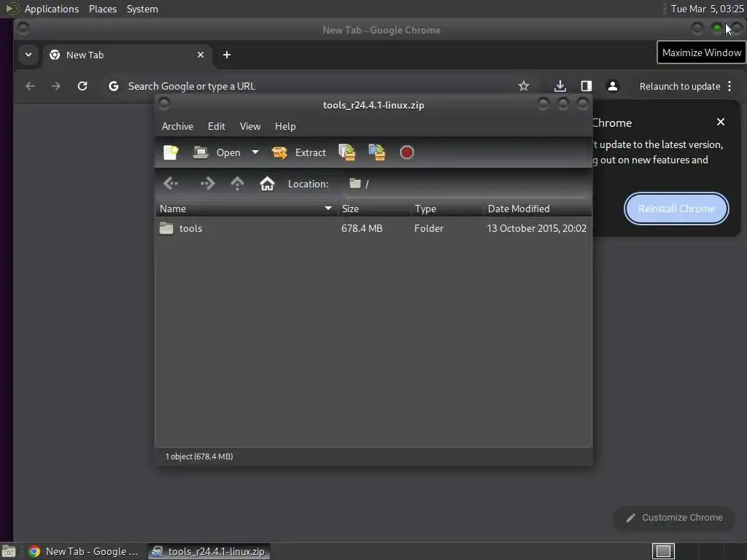
Task: Click Customize Chrome button
Action: coord(673,518)
